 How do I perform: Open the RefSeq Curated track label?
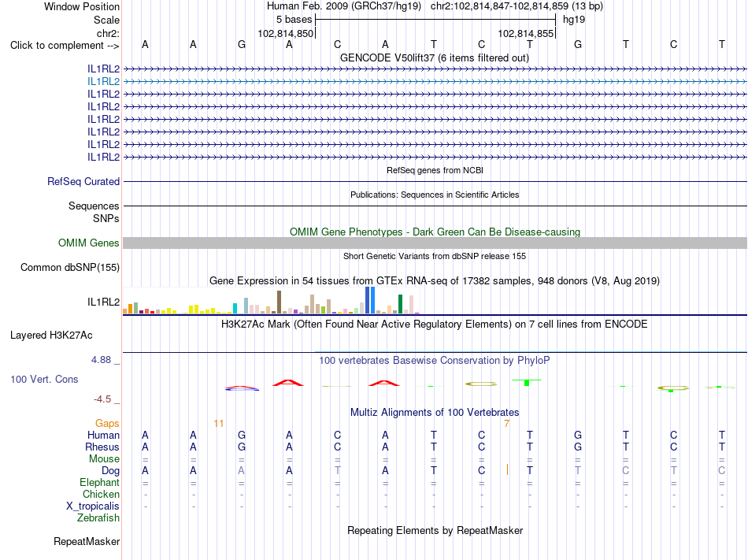83,182
